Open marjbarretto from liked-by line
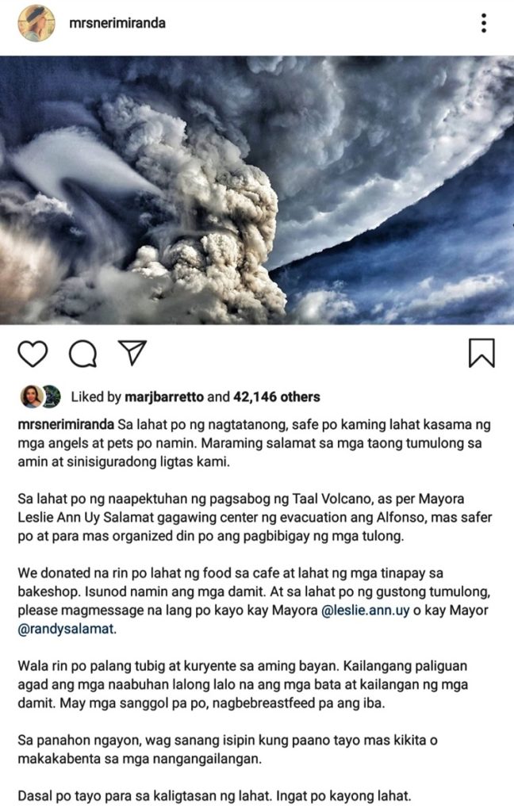This screenshot has width=514, height=812. tap(163, 397)
